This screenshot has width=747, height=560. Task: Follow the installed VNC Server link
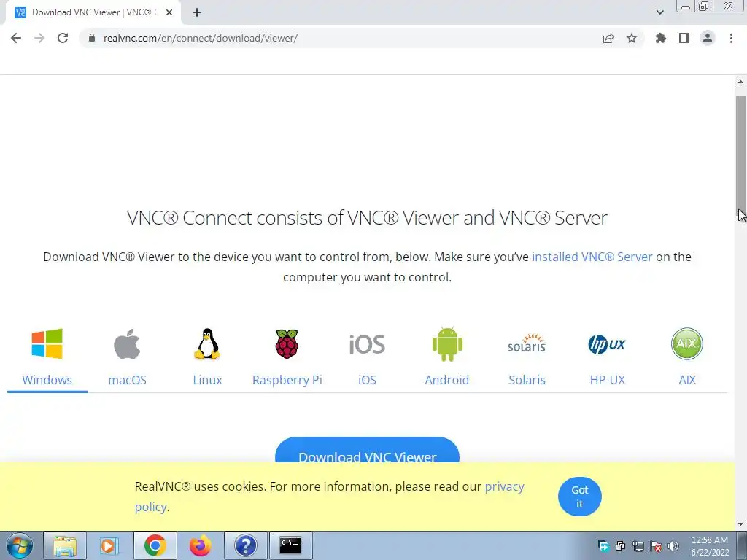point(592,257)
